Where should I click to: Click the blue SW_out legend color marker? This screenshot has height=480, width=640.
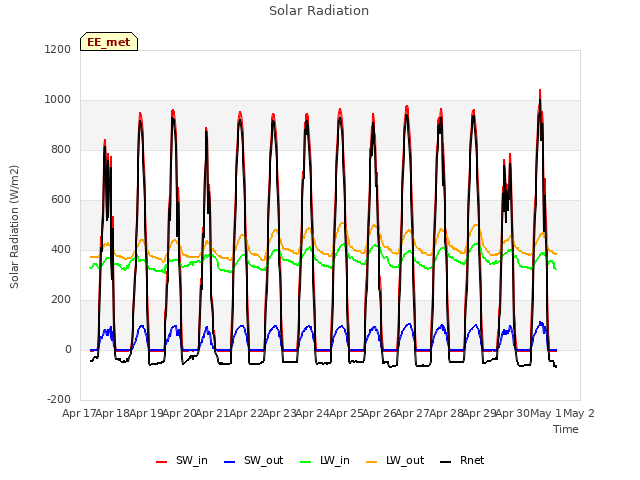(230, 462)
